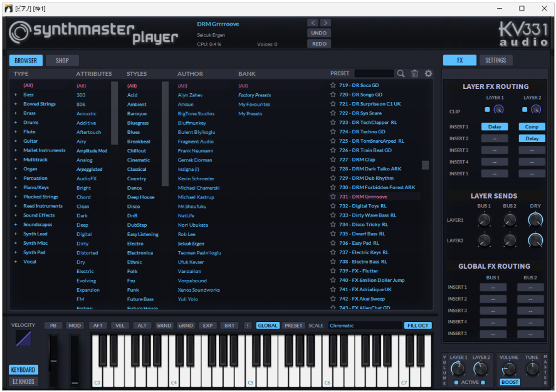The height and width of the screenshot is (392, 556).
Task: Click the Layer 1 volume knob
Action: [x=458, y=369]
